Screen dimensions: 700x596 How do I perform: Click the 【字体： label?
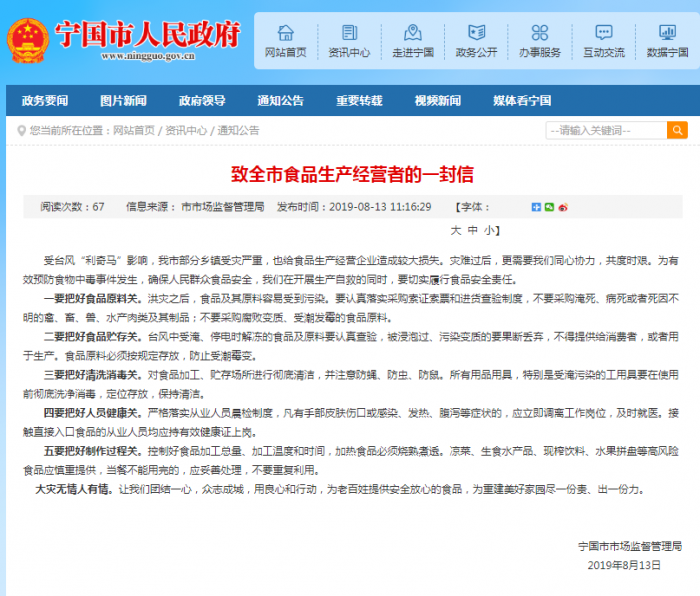[x=472, y=207]
